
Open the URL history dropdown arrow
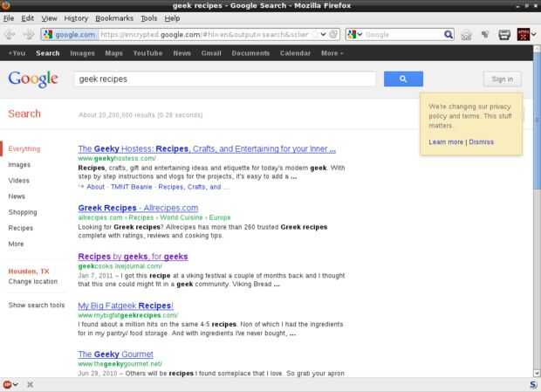click(323, 35)
